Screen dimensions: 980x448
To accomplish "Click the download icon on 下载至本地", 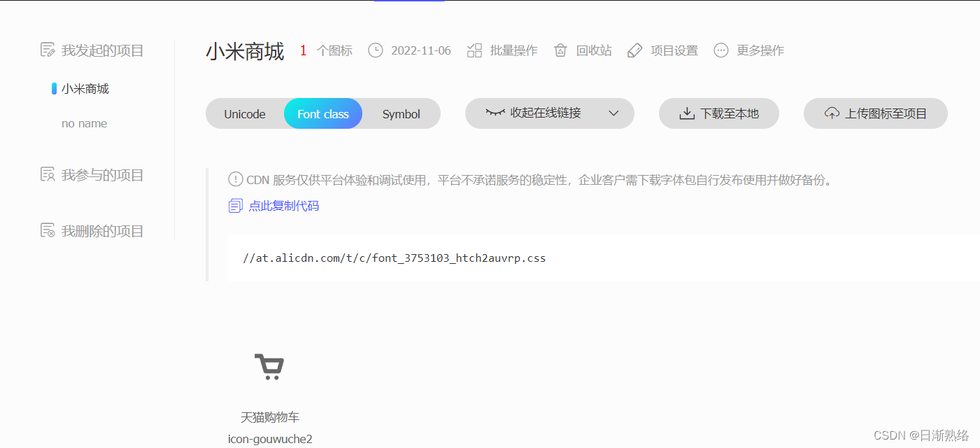I will pyautogui.click(x=687, y=113).
